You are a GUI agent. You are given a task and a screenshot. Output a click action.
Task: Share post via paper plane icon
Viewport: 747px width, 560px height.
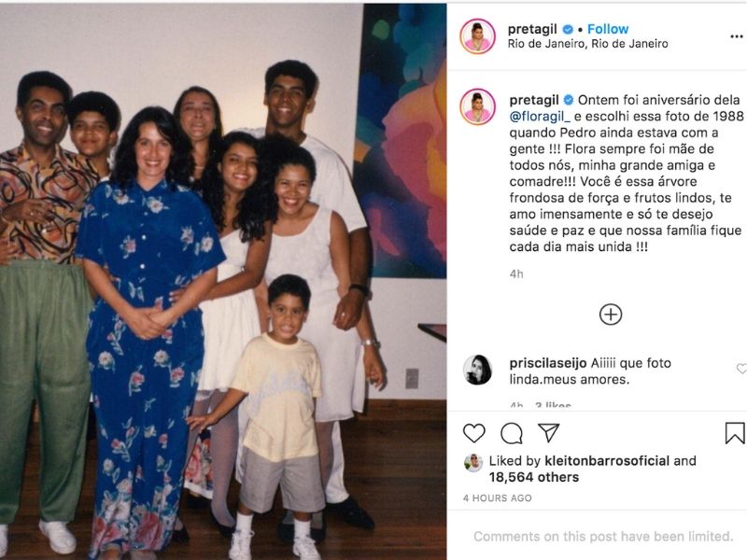(548, 432)
